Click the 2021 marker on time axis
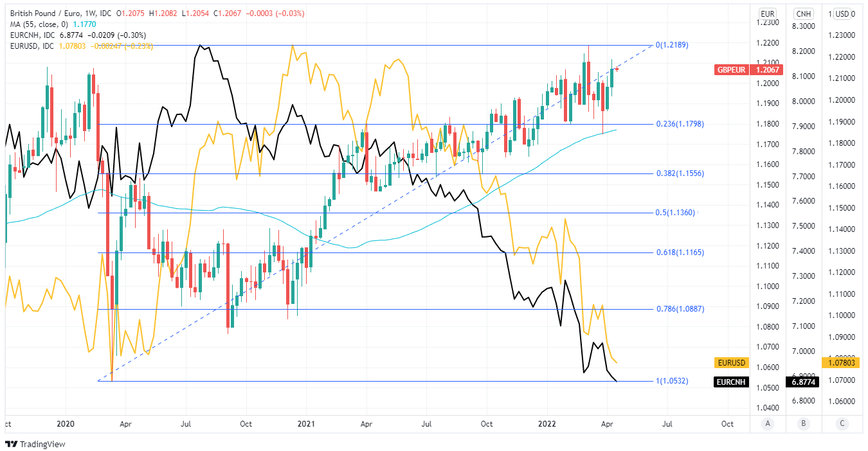The image size is (868, 451). tap(306, 424)
